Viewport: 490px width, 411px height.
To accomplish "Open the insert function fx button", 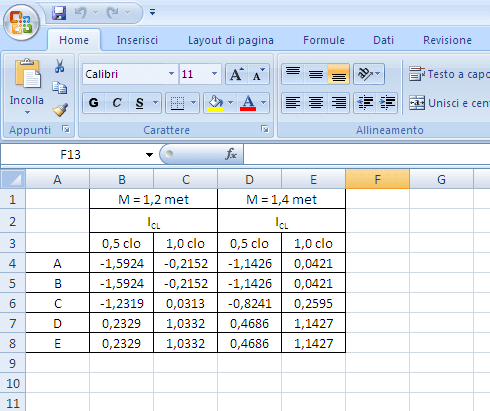I will coord(231,154).
